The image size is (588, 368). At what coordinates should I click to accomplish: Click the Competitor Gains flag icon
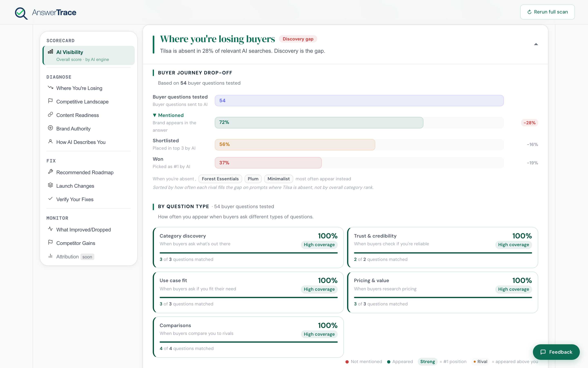click(50, 242)
